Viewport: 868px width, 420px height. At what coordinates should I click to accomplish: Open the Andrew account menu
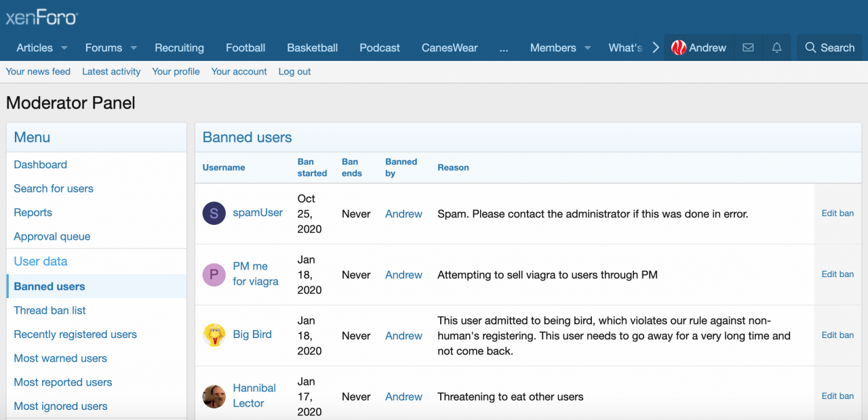click(x=698, y=47)
